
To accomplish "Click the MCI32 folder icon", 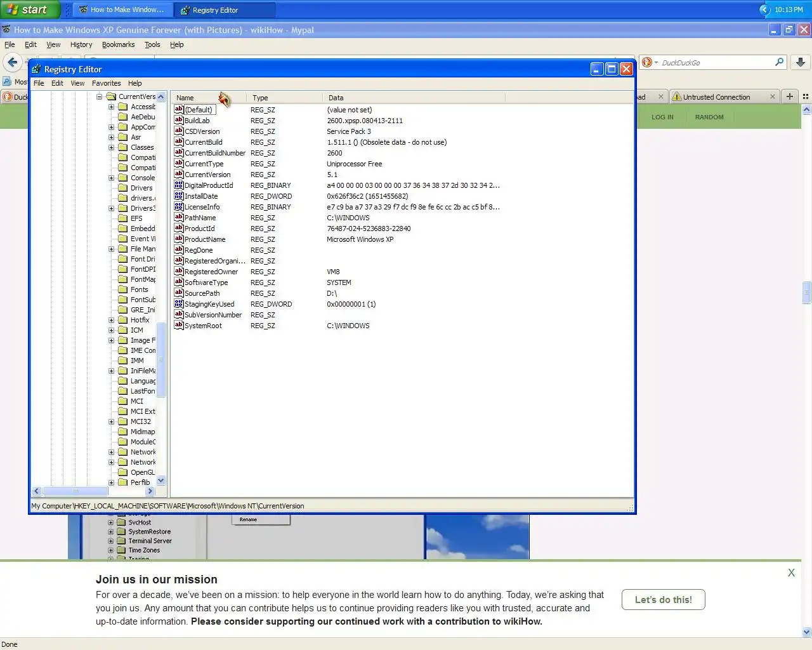I will point(123,421).
